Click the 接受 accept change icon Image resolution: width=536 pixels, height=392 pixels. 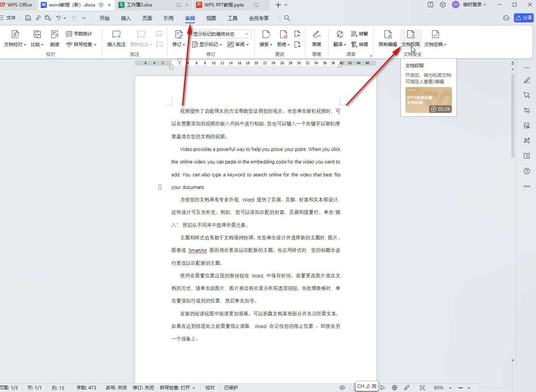(266, 34)
